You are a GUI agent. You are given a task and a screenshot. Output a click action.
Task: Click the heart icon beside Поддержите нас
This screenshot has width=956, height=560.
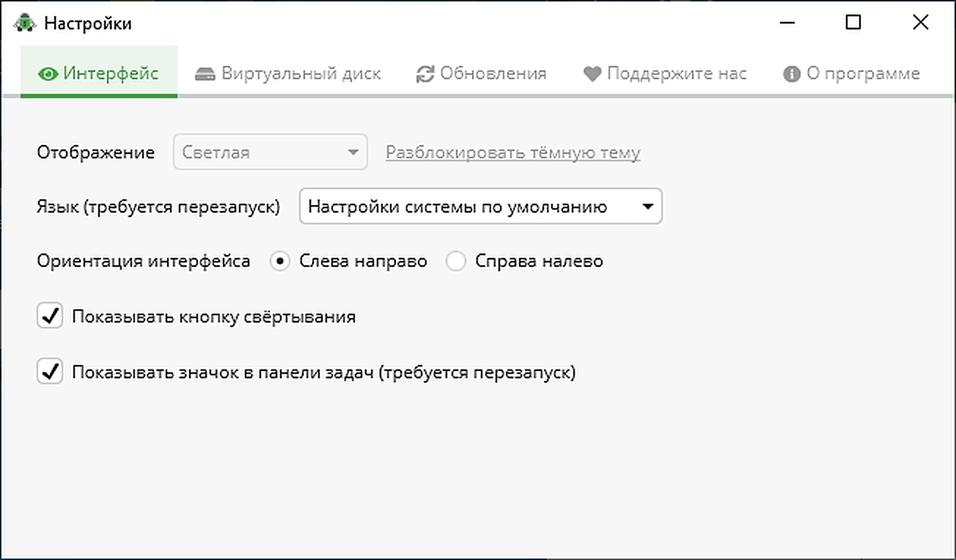(x=592, y=74)
